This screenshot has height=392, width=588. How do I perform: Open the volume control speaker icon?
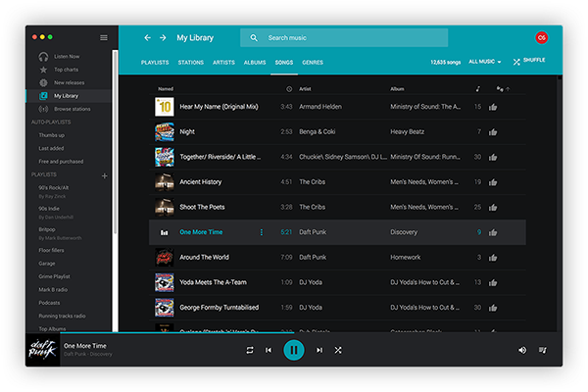(x=522, y=350)
